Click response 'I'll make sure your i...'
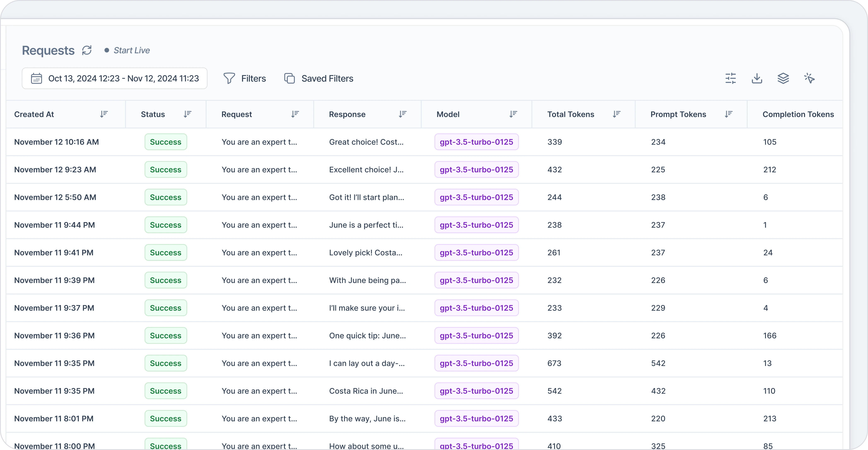Screen dimensions: 868x450 point(367,308)
